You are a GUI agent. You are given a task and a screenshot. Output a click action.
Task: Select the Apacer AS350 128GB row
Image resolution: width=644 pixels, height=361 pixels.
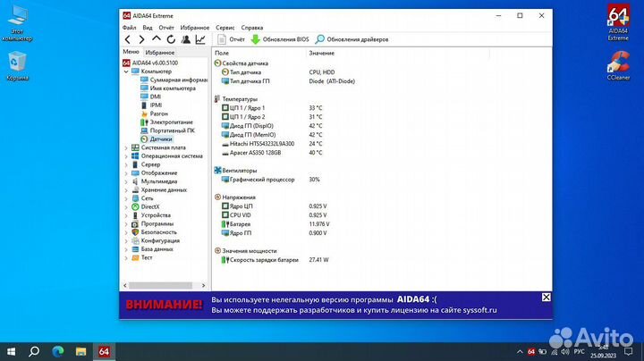click(272, 153)
